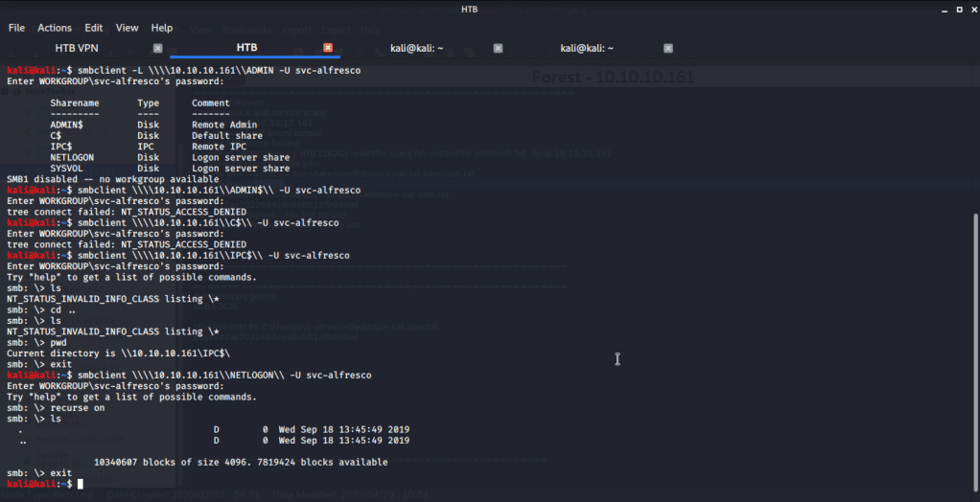The width and height of the screenshot is (980, 502).
Task: Switch to the HTB VPN tab
Action: pos(78,48)
